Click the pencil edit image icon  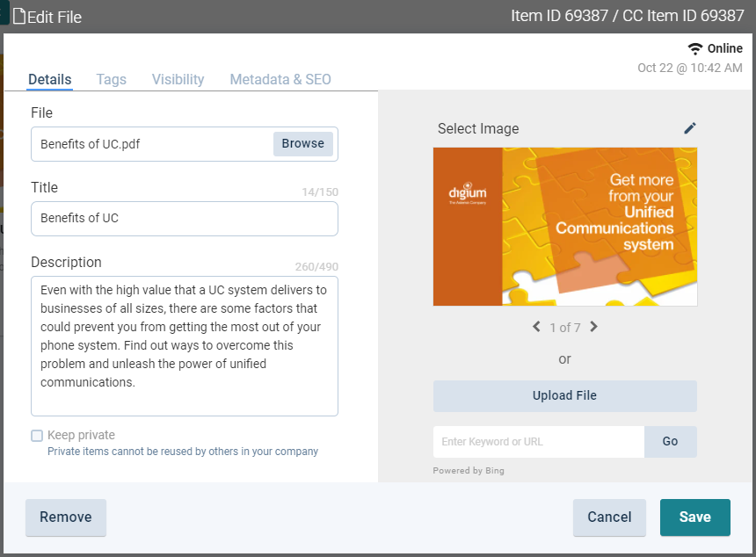pyautogui.click(x=690, y=128)
